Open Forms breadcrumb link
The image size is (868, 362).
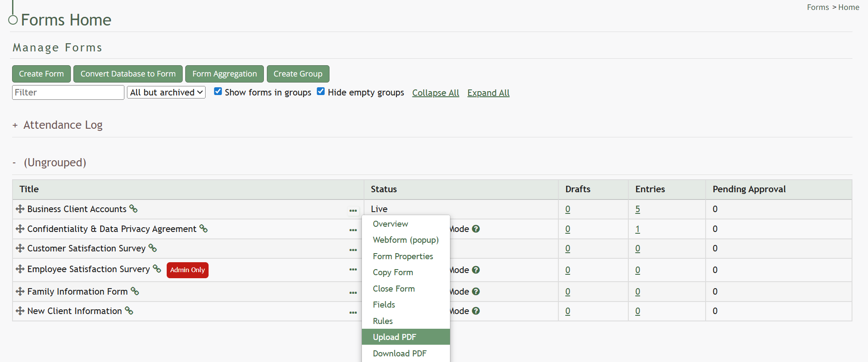(818, 7)
